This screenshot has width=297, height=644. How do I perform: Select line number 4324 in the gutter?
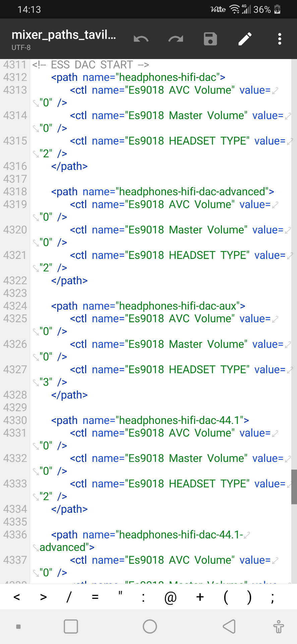[15, 306]
